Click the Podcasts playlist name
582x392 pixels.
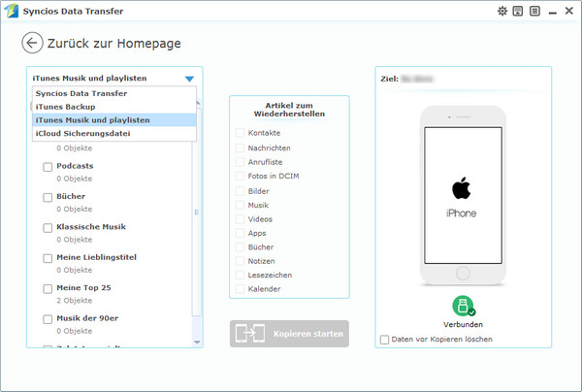coord(75,166)
